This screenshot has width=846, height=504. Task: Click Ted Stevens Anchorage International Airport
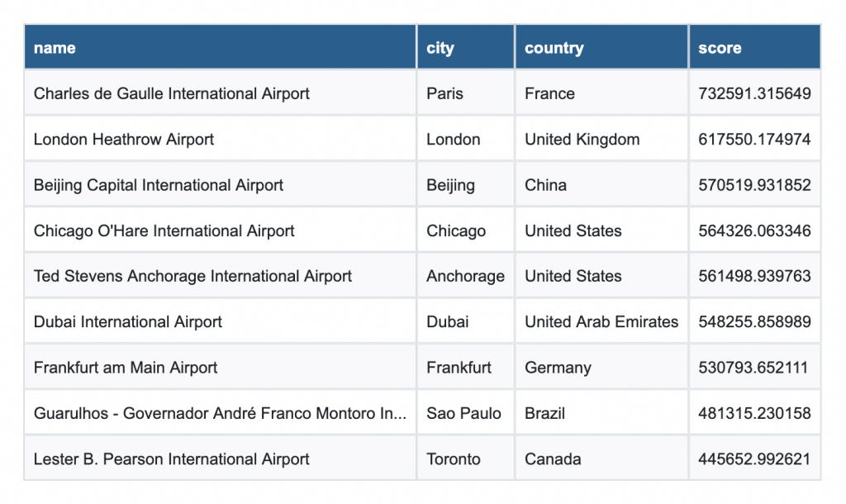pos(192,276)
